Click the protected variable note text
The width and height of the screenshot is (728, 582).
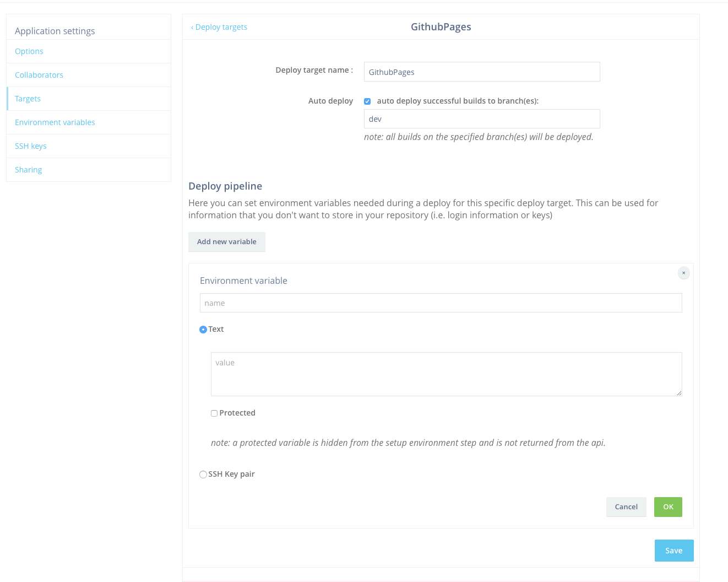point(408,443)
